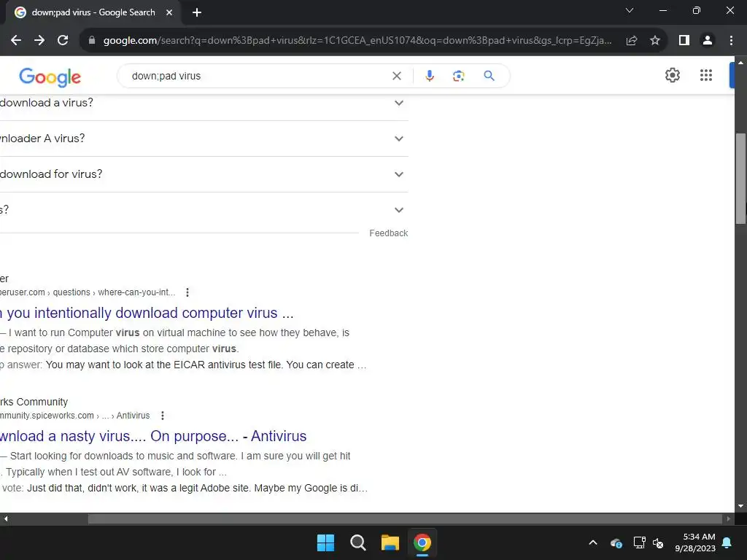Go to Google home via logo
The width and height of the screenshot is (747, 560).
click(50, 77)
